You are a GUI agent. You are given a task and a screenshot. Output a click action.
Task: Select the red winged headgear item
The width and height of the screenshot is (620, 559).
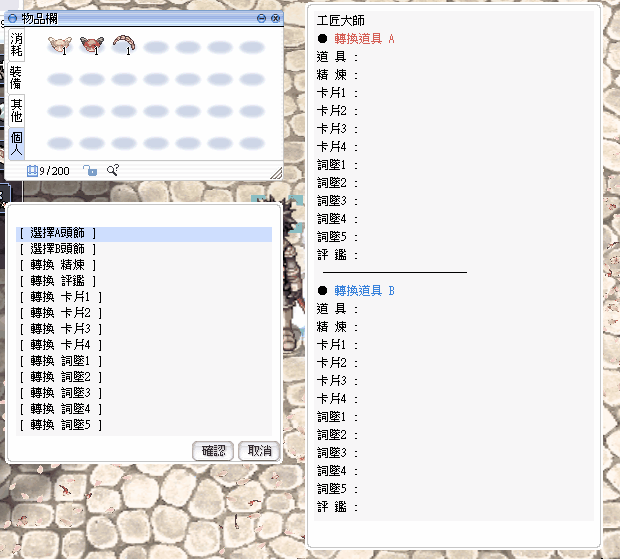pos(91,44)
